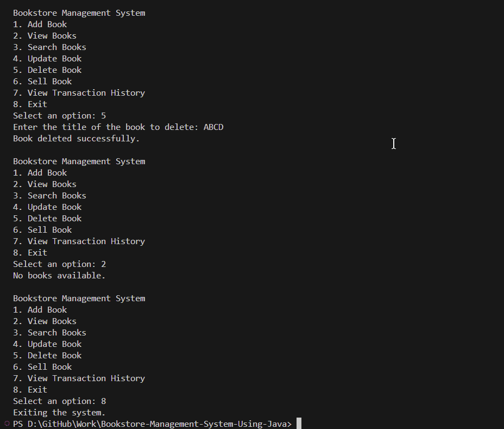This screenshot has height=429, width=504.
Task: Click '3. Search Books' in the topmost menu
Action: pos(49,47)
